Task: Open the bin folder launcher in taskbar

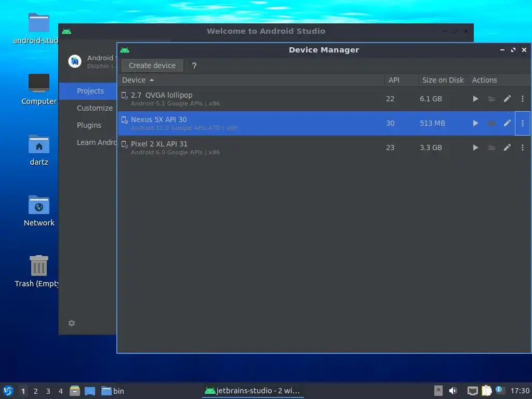Action: [113, 391]
